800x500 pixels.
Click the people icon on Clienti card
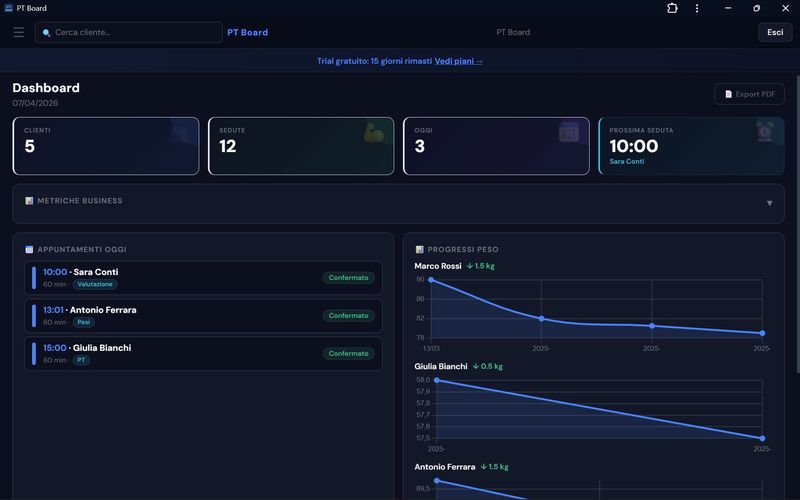(179, 134)
